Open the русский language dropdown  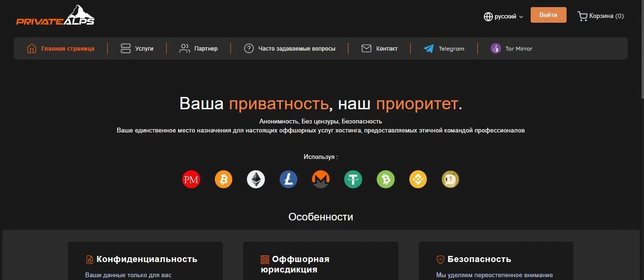[x=503, y=17]
